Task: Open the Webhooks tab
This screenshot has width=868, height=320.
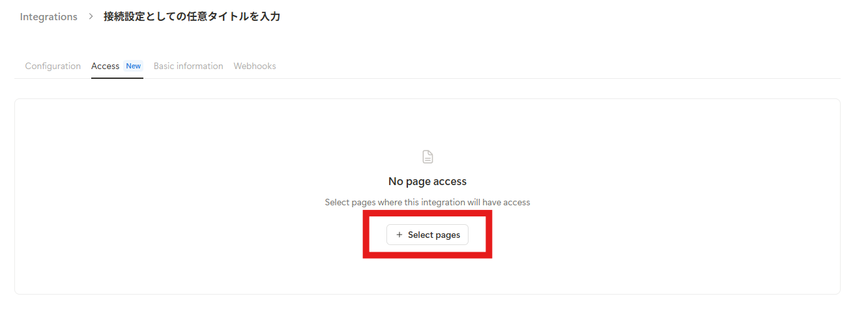Action: (255, 66)
